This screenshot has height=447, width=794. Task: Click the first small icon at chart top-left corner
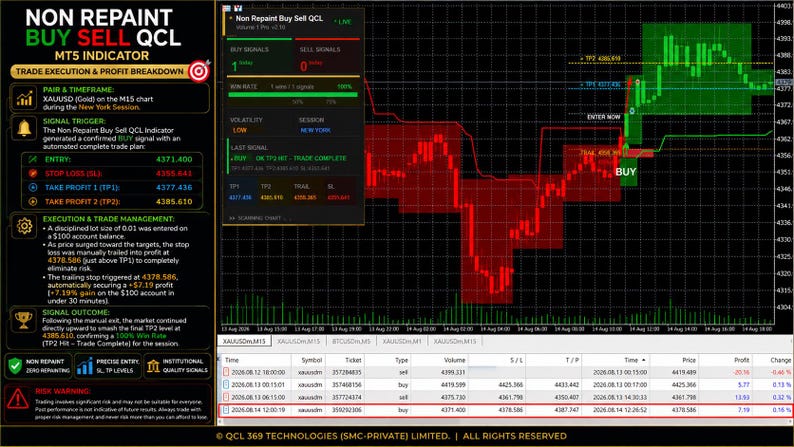point(226,8)
